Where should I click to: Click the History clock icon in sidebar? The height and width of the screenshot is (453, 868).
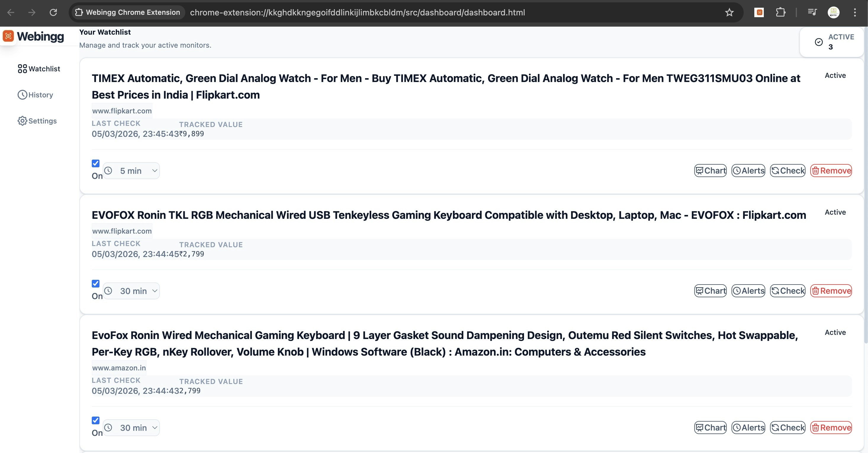click(22, 95)
